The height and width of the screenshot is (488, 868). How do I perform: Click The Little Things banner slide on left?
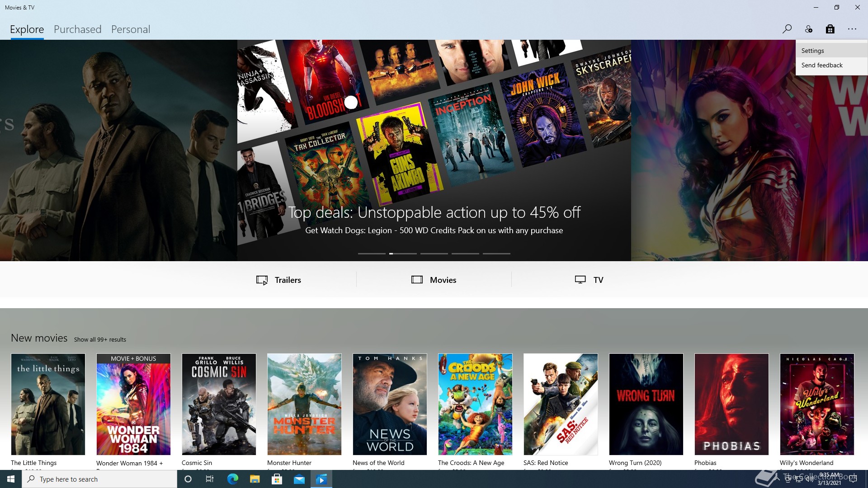[118, 150]
